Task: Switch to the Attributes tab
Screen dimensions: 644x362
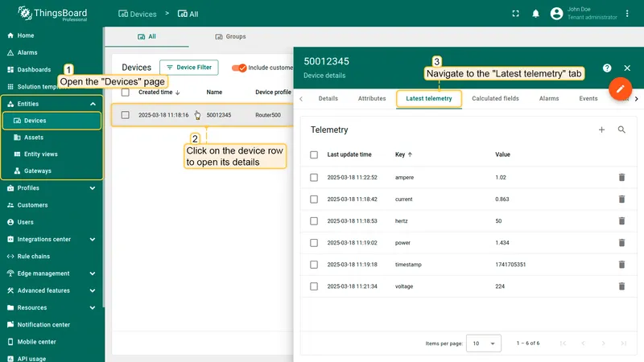Action: [x=372, y=98]
